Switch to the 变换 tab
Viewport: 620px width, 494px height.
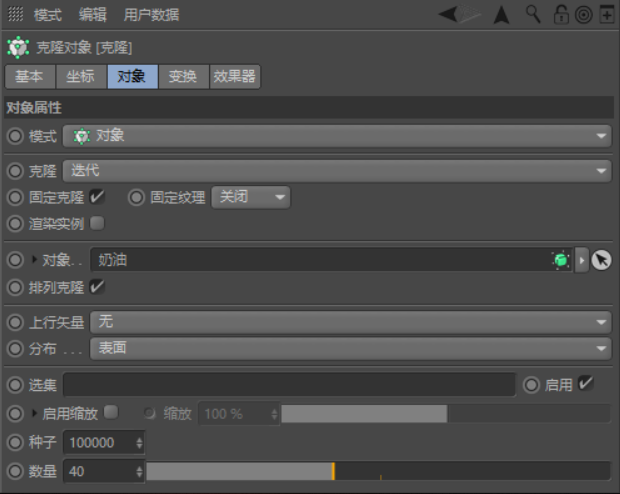coord(183,77)
